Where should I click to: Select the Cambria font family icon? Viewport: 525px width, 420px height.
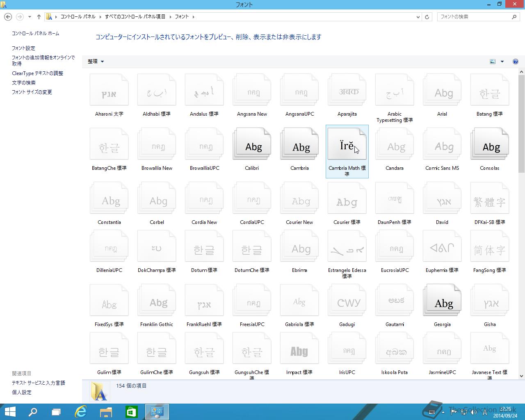tap(299, 144)
